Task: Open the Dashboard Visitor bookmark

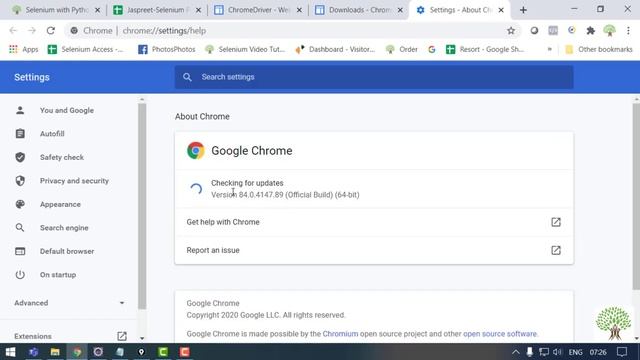Action: coord(335,49)
